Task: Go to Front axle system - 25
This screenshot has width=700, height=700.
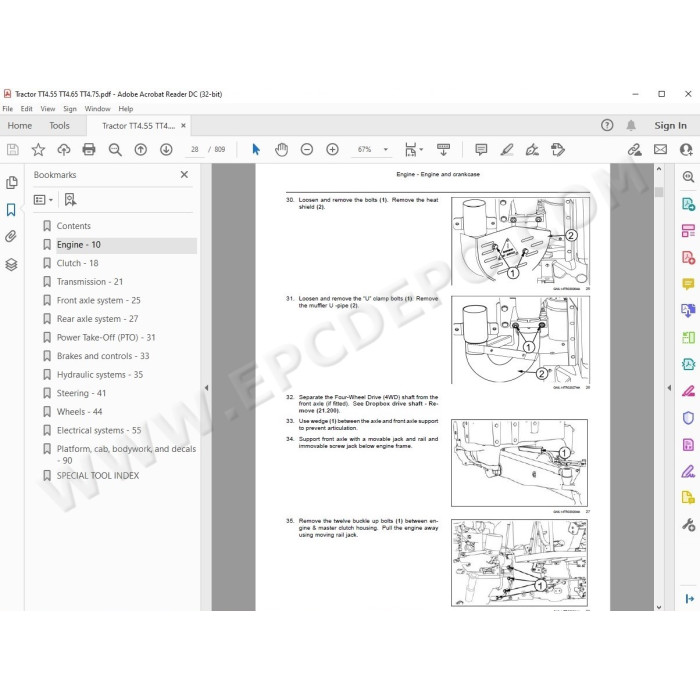Action: coord(99,300)
